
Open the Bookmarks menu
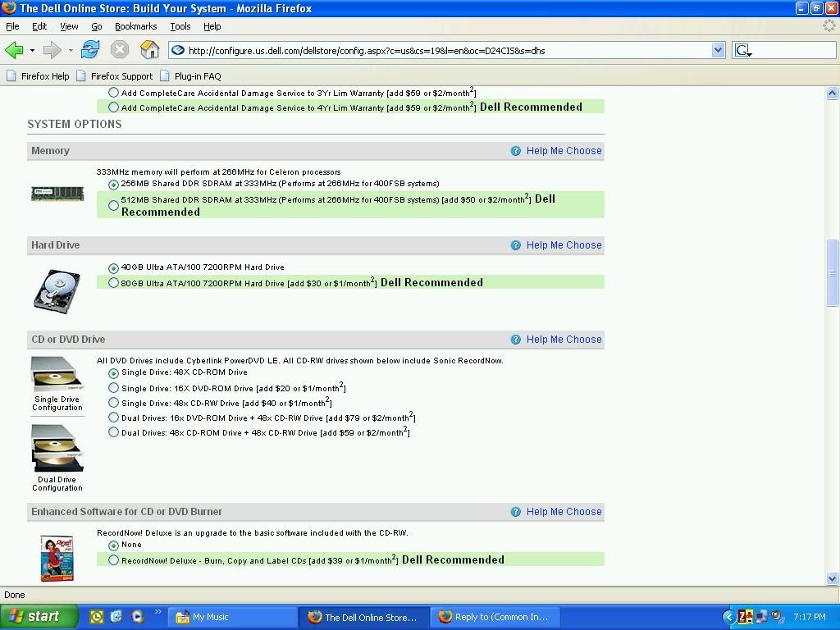(135, 26)
